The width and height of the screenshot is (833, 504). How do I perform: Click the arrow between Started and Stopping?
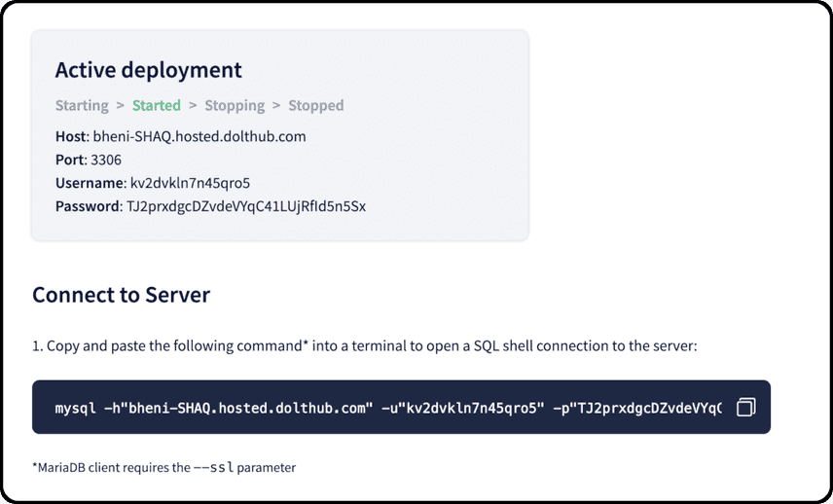point(193,105)
